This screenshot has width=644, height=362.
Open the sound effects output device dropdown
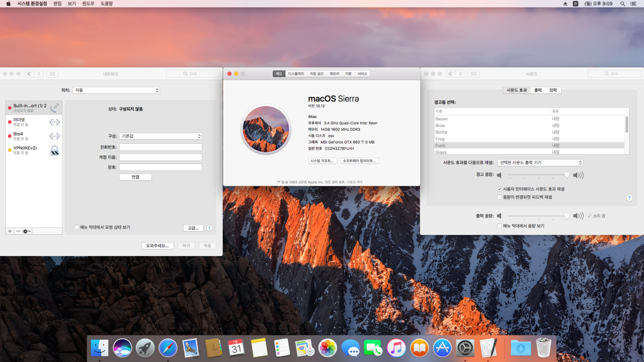[540, 163]
